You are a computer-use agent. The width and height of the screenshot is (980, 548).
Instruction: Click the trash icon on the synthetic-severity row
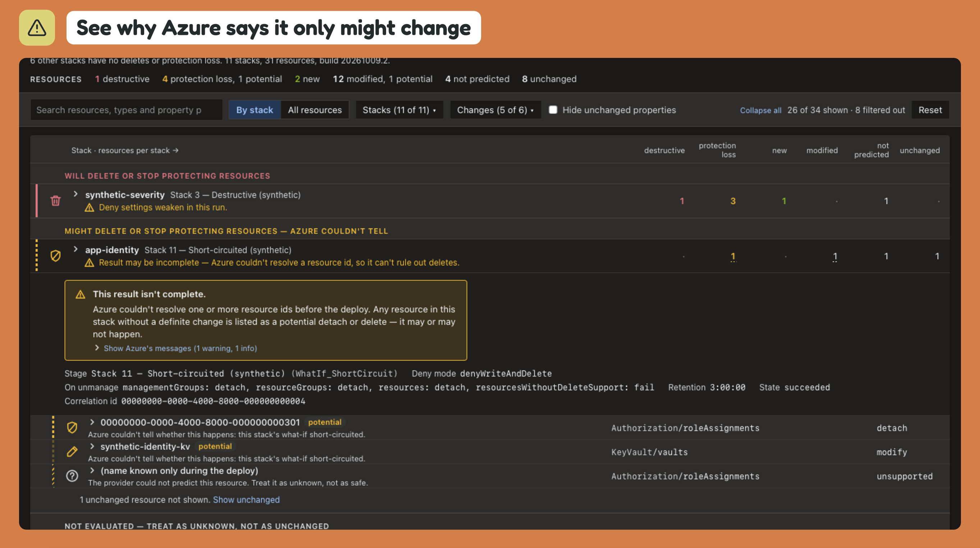[56, 201]
